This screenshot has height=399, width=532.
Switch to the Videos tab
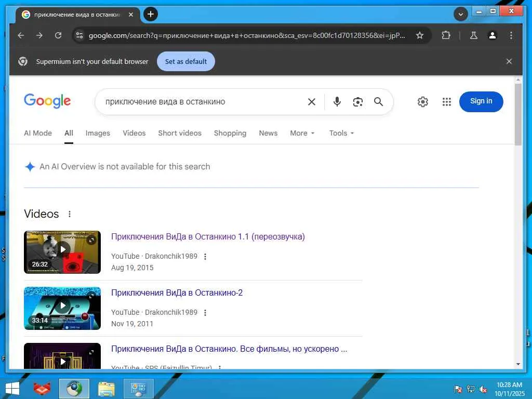point(134,133)
